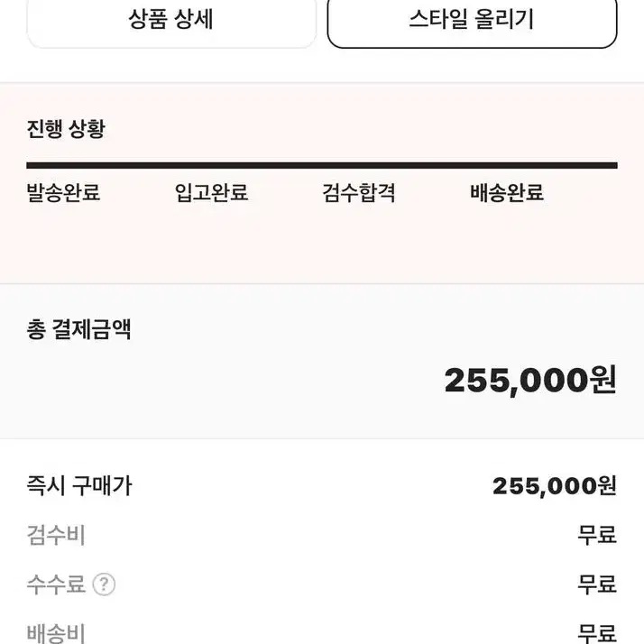Click the large 255,000원 total amount
Screen dimensions: 644x644
pyautogui.click(x=530, y=381)
